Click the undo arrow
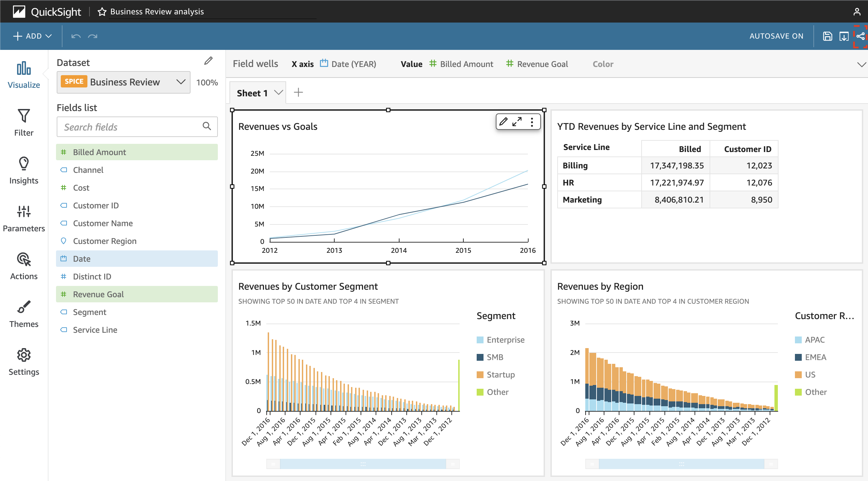868x481 pixels. coord(76,36)
